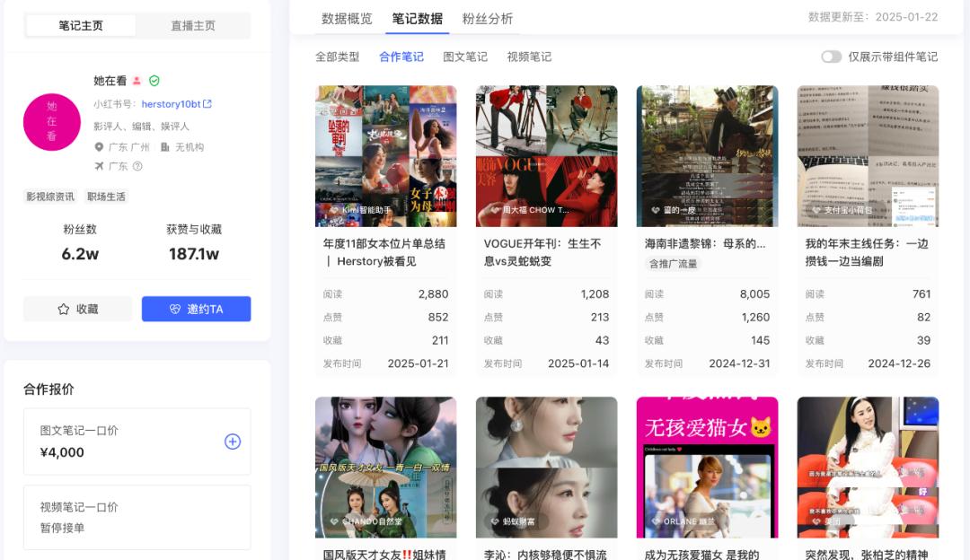Open the question mark help icon after 广东

(x=137, y=166)
